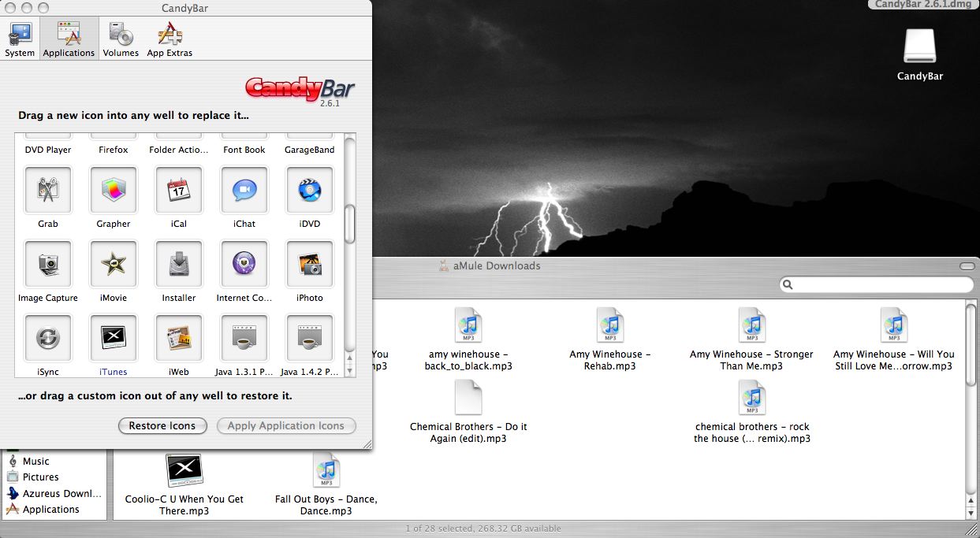Select Coolio-C U When You Get There.mp3
Image resolution: width=980 pixels, height=538 pixels.
point(184,484)
